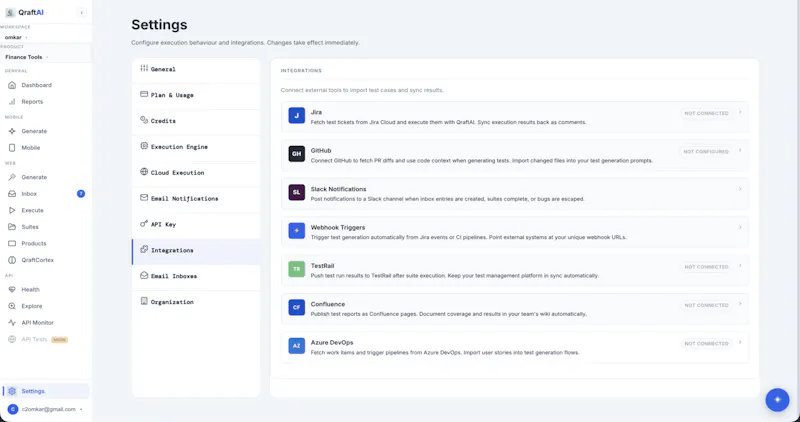
Task: Click the user avatar icon
Action: (x=13, y=409)
